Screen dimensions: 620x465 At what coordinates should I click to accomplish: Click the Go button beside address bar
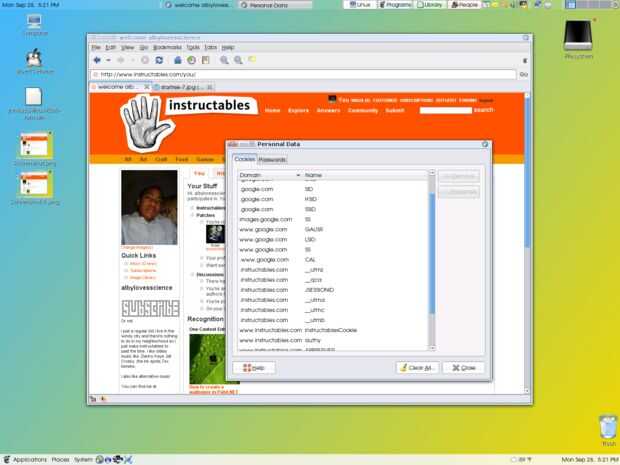[524, 74]
